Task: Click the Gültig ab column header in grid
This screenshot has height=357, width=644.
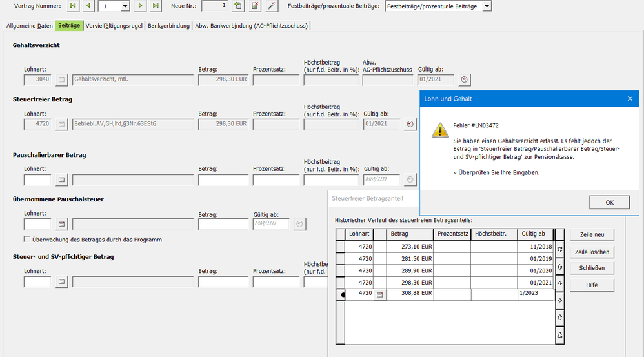Action: pyautogui.click(x=536, y=234)
